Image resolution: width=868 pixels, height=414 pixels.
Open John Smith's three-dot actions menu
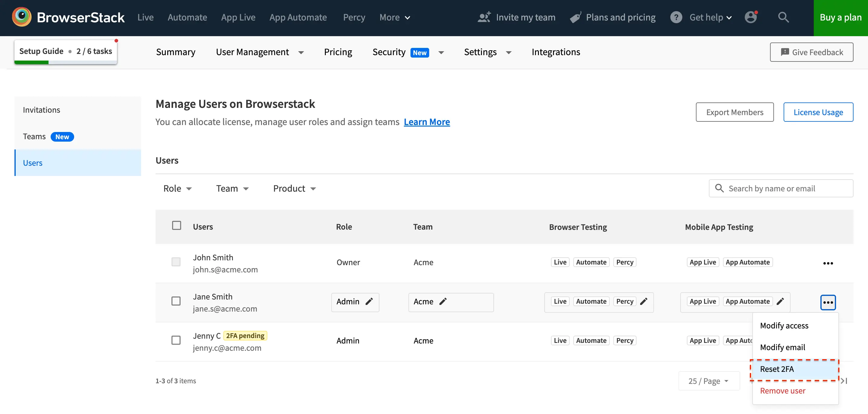pos(828,263)
